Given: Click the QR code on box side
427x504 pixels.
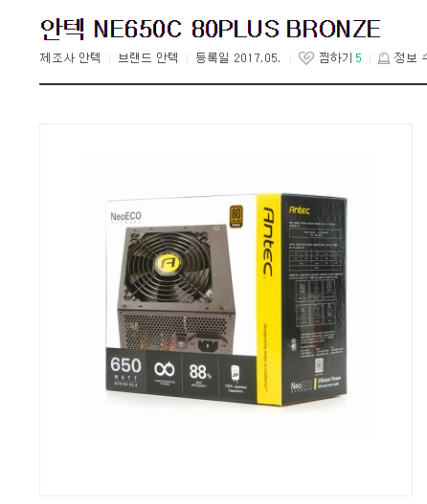Looking at the screenshot, I should coord(319,365).
